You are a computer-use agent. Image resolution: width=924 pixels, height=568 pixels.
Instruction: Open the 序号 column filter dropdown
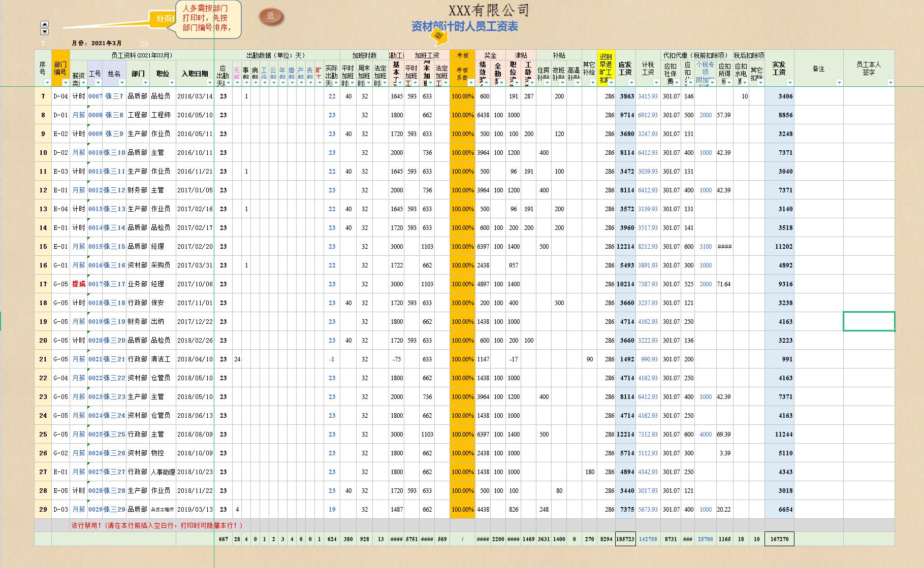coord(47,83)
